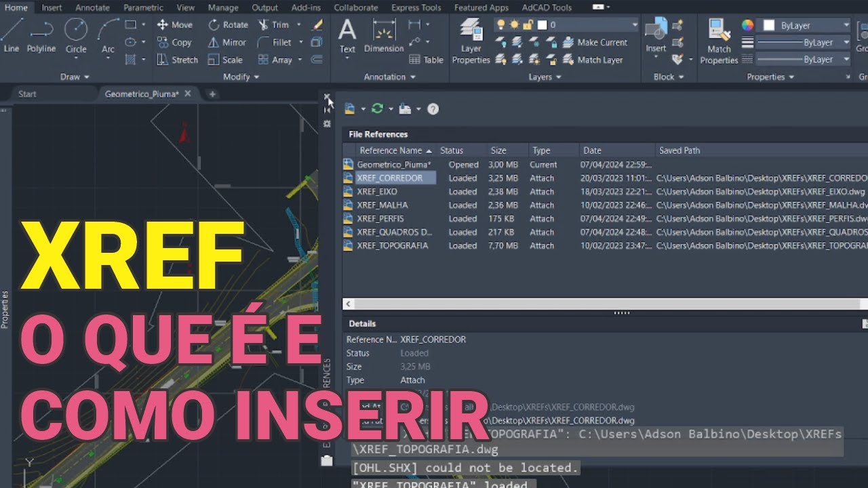Expand the Modify panel
The width and height of the screenshot is (868, 488).
click(241, 77)
